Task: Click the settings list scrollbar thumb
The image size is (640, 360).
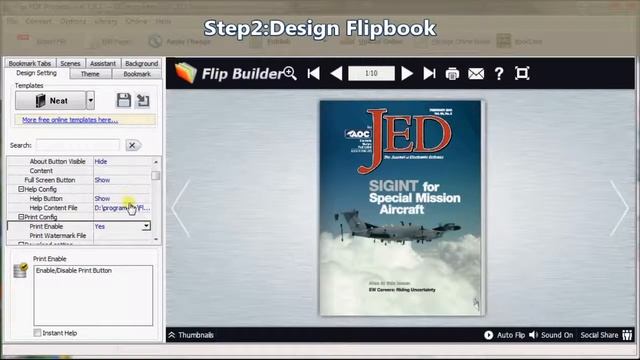Action: point(156,176)
